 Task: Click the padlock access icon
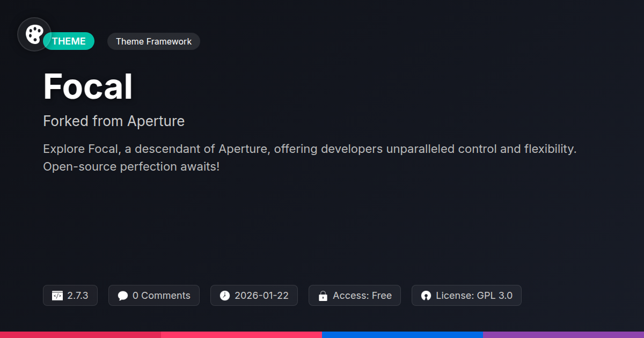tap(323, 296)
